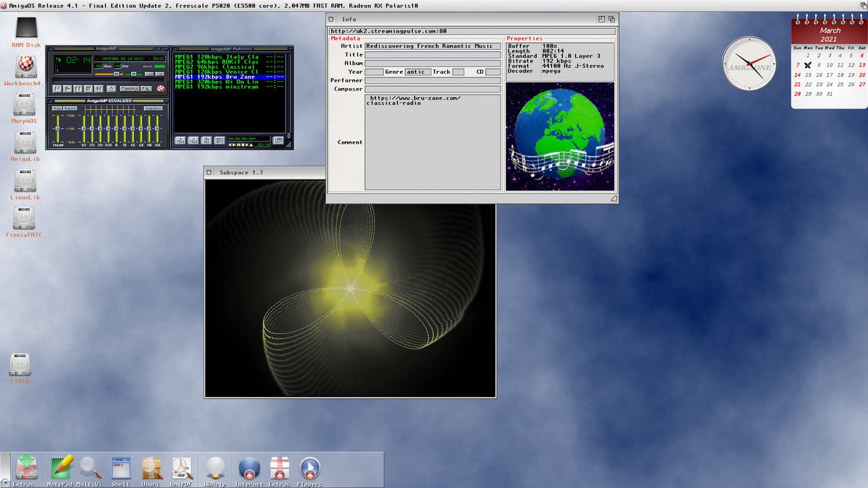868x488 pixels.
Task: Open the Players subdock
Action: [x=310, y=470]
